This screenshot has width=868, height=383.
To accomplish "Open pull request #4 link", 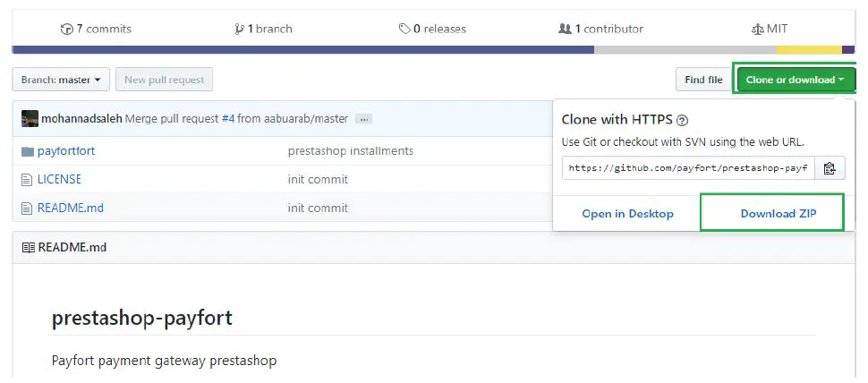I will click(228, 118).
